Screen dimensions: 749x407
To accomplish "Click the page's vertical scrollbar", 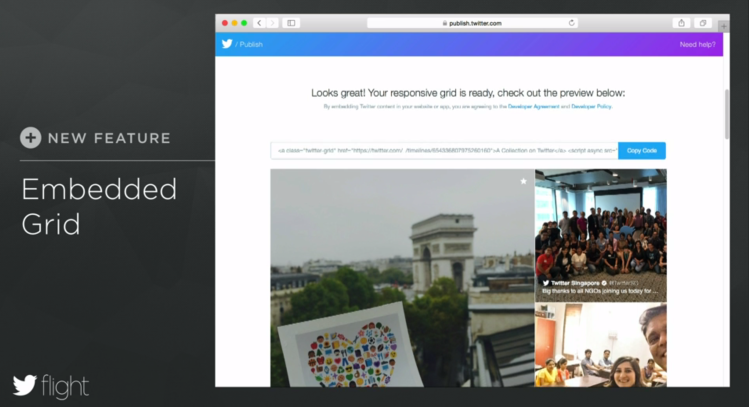I will pyautogui.click(x=727, y=114).
